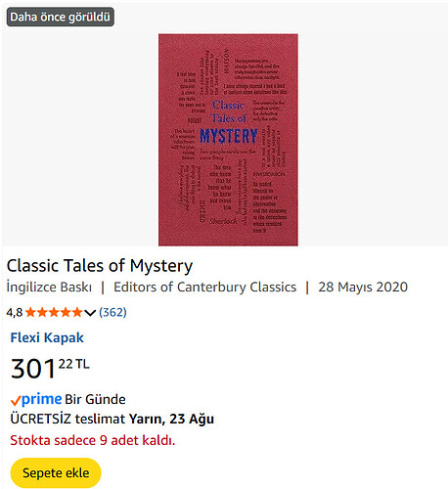448x489 pixels.
Task: Click the ÜCRETSİZ teslimat shipping text
Action: point(67,419)
